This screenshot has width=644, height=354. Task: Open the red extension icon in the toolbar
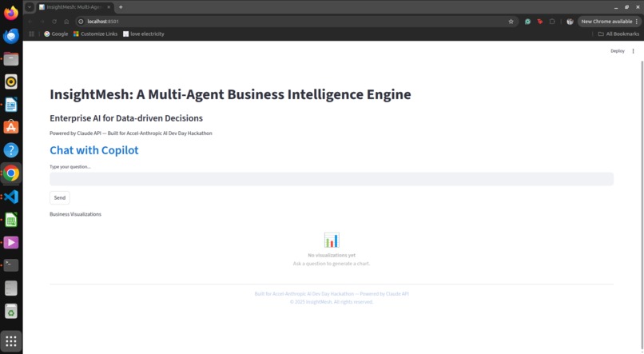[x=539, y=22]
